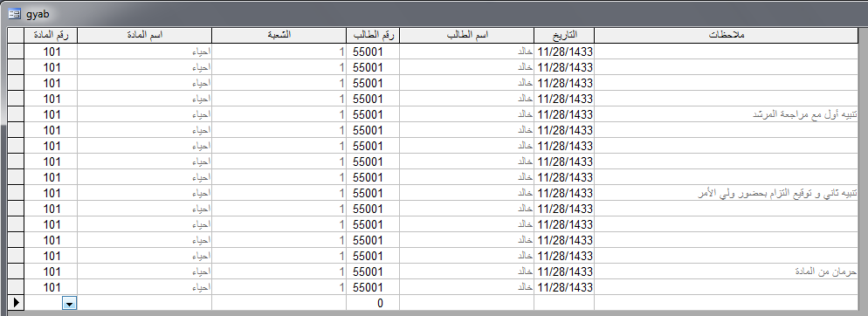Select the التاريخ column header
This screenshot has width=868, height=316.
(x=564, y=35)
